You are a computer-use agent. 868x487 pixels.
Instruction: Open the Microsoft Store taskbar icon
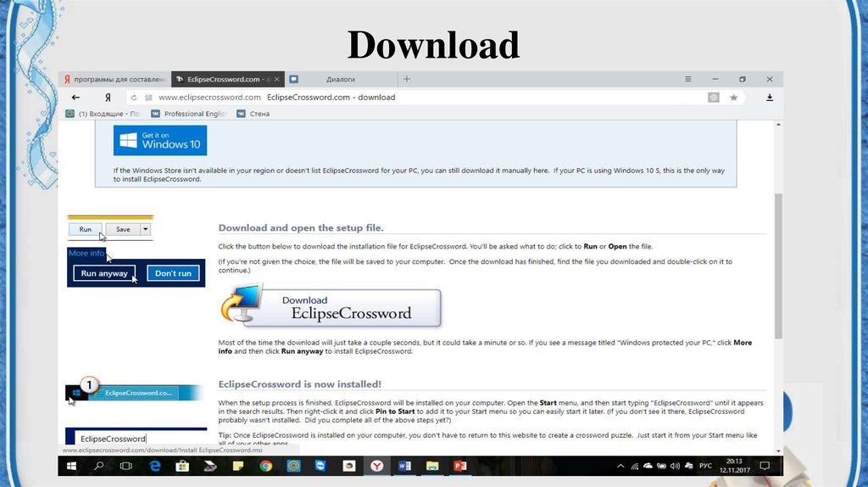182,466
